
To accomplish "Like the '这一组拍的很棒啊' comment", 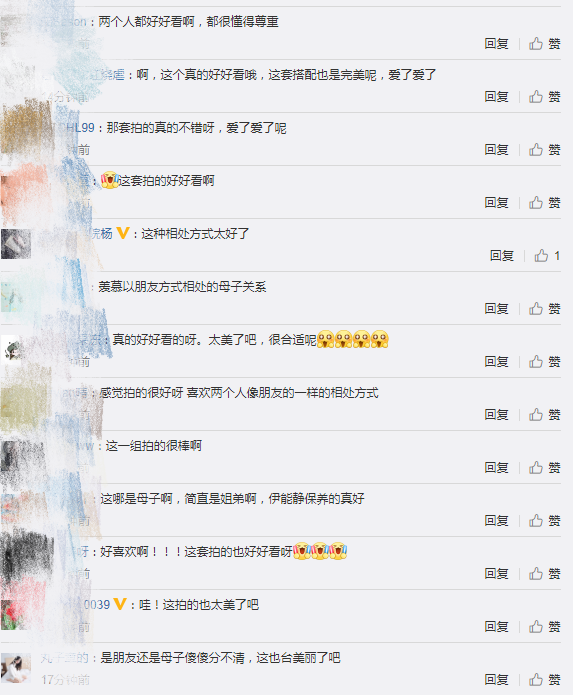I will (x=544, y=468).
